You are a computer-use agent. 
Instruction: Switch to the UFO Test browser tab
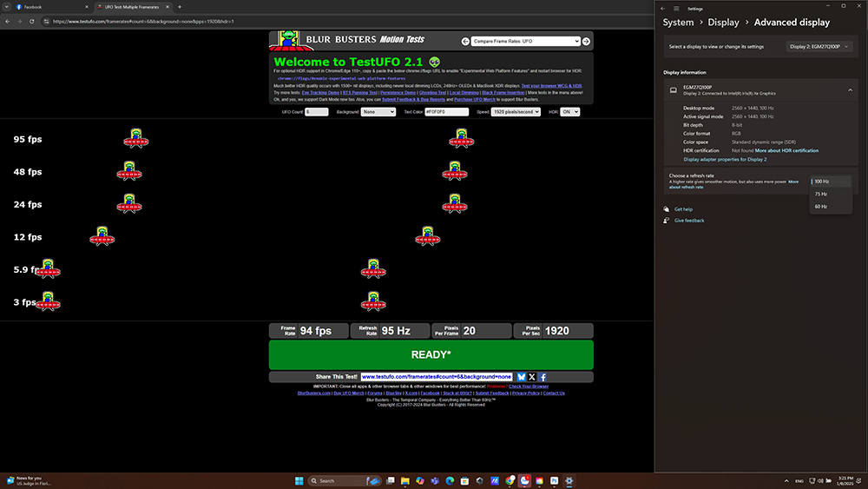132,7
